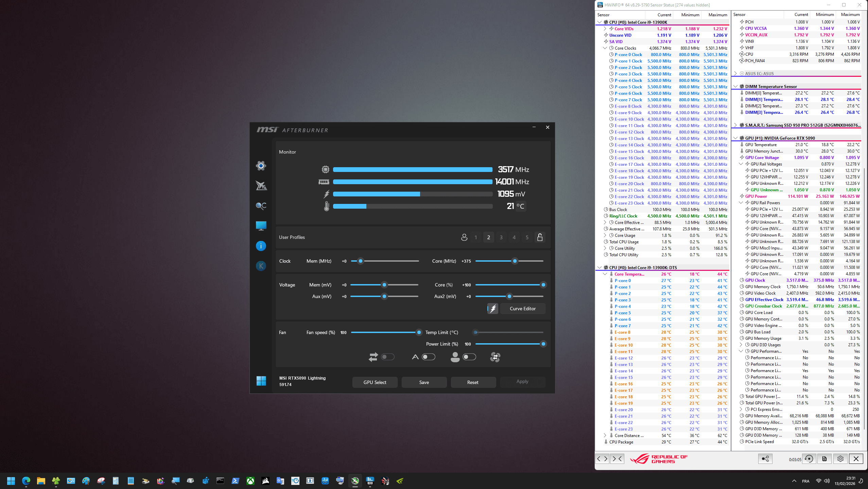Open the Curve Editor
The height and width of the screenshot is (489, 868).
[522, 309]
